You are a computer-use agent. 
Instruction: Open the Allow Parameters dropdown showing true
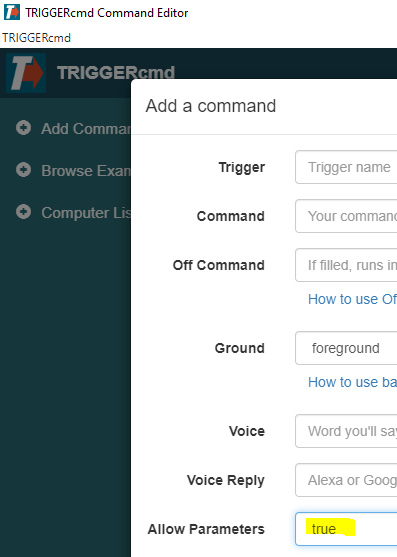click(x=346, y=529)
